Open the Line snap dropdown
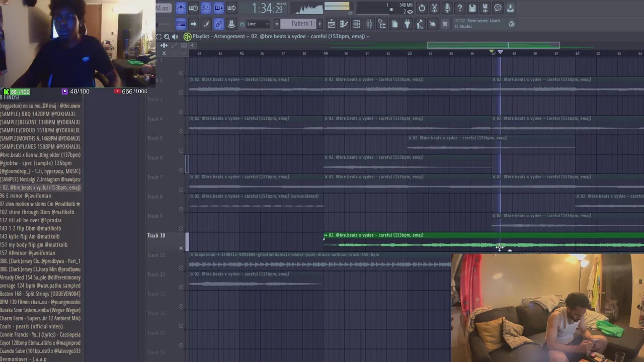Image resolution: width=644 pixels, height=362 pixels. pyautogui.click(x=259, y=24)
